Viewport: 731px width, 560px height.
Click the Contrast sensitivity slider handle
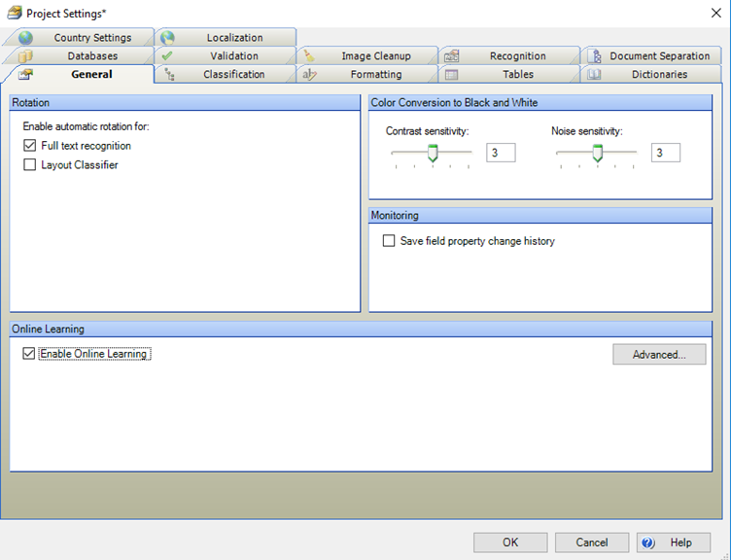coord(433,153)
